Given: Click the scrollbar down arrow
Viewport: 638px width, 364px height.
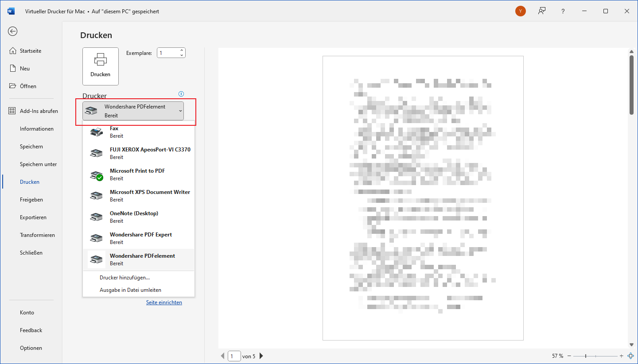Looking at the screenshot, I should (x=631, y=345).
